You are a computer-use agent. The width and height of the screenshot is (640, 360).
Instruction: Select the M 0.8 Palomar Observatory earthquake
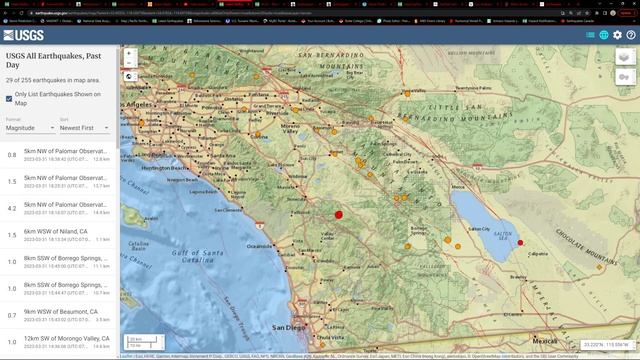pyautogui.click(x=58, y=155)
